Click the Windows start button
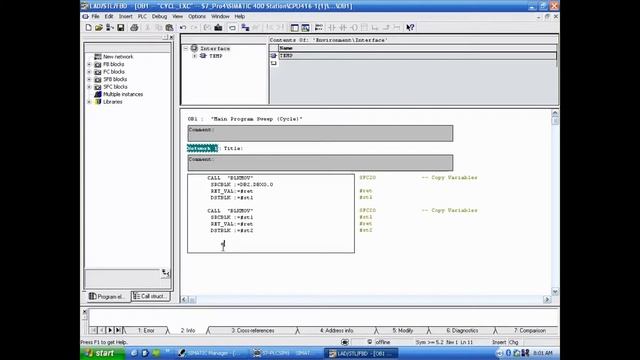This screenshot has height=360, width=640. 102,353
